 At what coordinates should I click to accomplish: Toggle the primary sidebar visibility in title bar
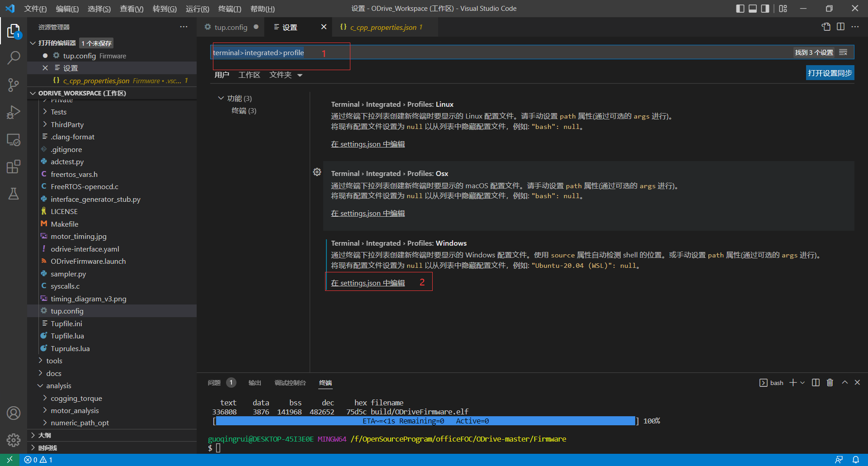[x=740, y=8]
